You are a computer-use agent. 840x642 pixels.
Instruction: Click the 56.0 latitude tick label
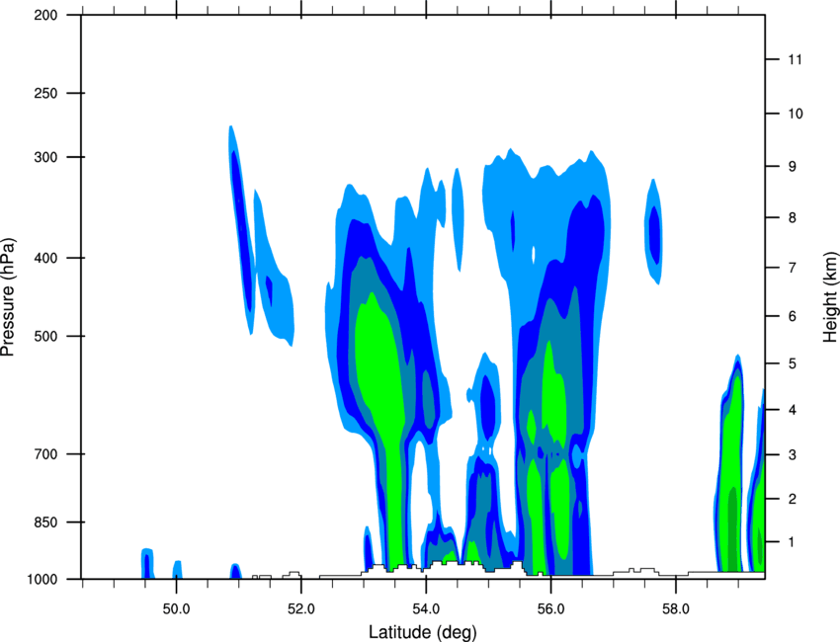(550, 609)
